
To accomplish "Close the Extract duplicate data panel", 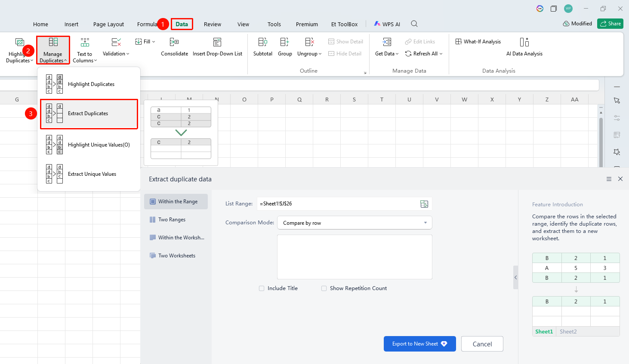I will pyautogui.click(x=620, y=179).
